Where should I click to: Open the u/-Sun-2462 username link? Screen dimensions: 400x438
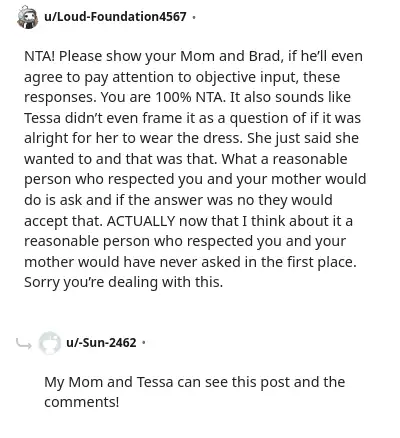101,342
